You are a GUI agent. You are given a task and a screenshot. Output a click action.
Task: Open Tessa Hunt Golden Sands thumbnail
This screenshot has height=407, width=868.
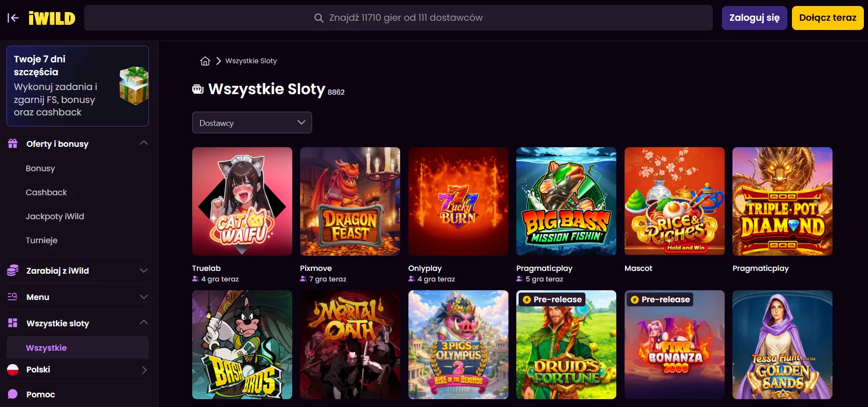tap(782, 345)
